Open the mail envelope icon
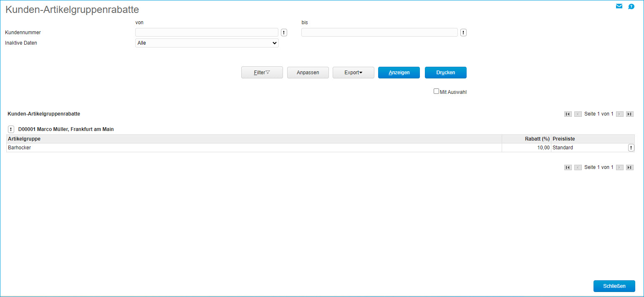This screenshot has height=297, width=644. tap(619, 6)
